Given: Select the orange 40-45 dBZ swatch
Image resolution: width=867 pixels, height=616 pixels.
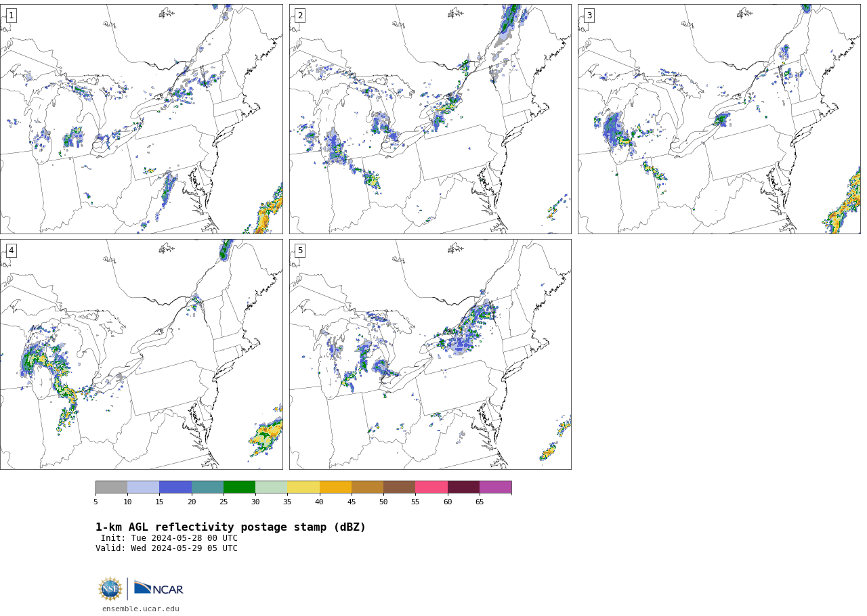Looking at the screenshot, I should (x=335, y=487).
